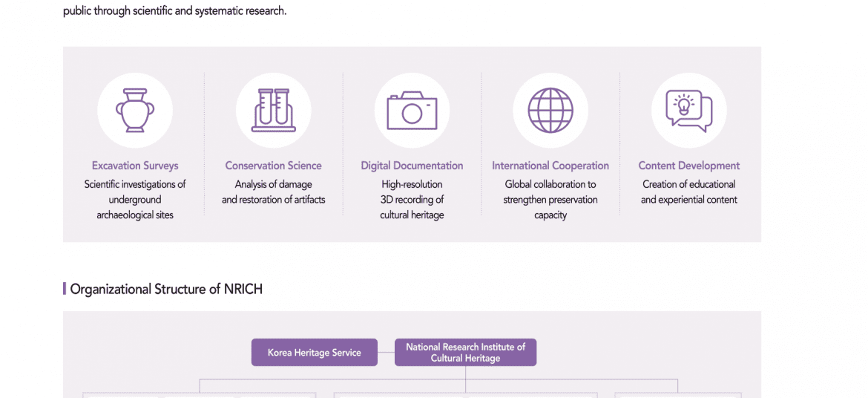The image size is (868, 398).
Task: Click 'Scientific investigations of underground archaeological sites' text
Action: 135,200
